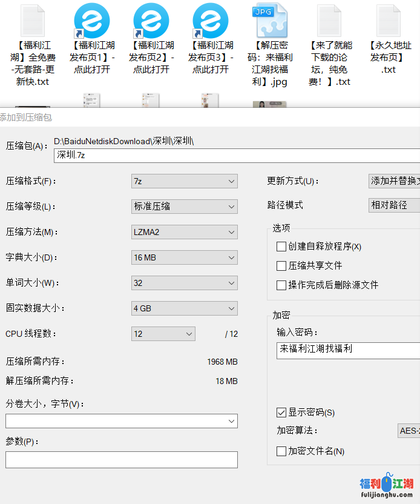Screen dimensions: 420x504
Task: Open the 福利江湖 发布页2 shortcut icon
Action: 151,21
